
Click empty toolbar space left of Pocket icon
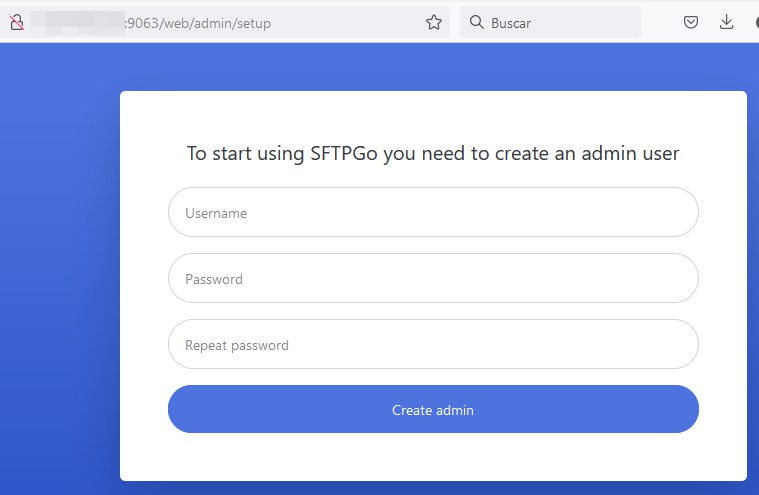659,22
